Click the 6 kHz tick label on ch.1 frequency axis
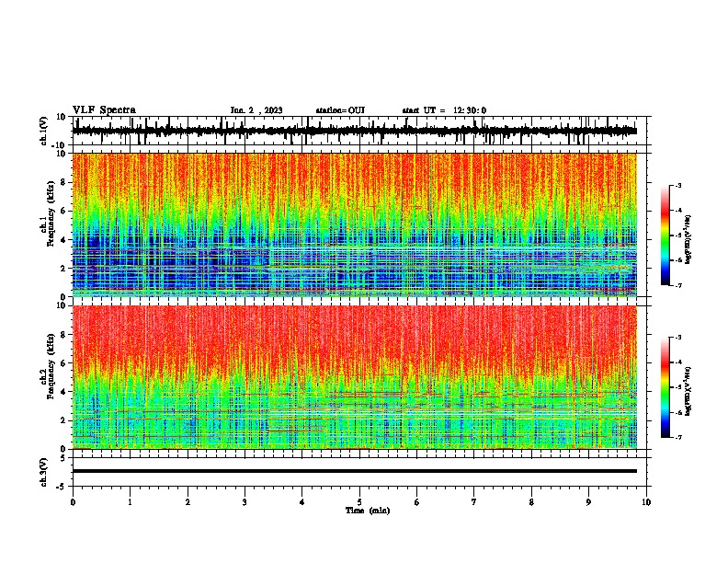Image resolution: width=728 pixels, height=563 pixels. point(63,211)
